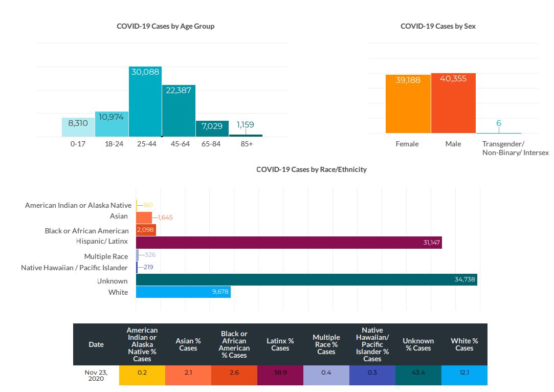Click the 65-84 age group bar

(x=212, y=129)
